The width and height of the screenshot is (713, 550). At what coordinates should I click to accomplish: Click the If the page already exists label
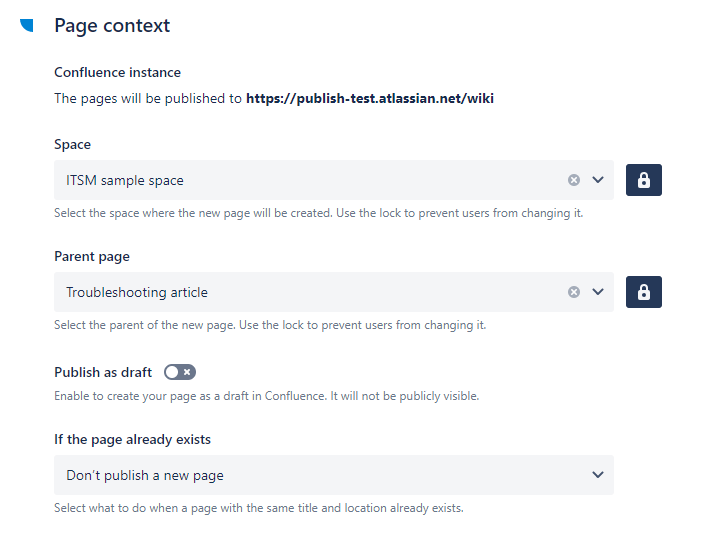click(132, 439)
